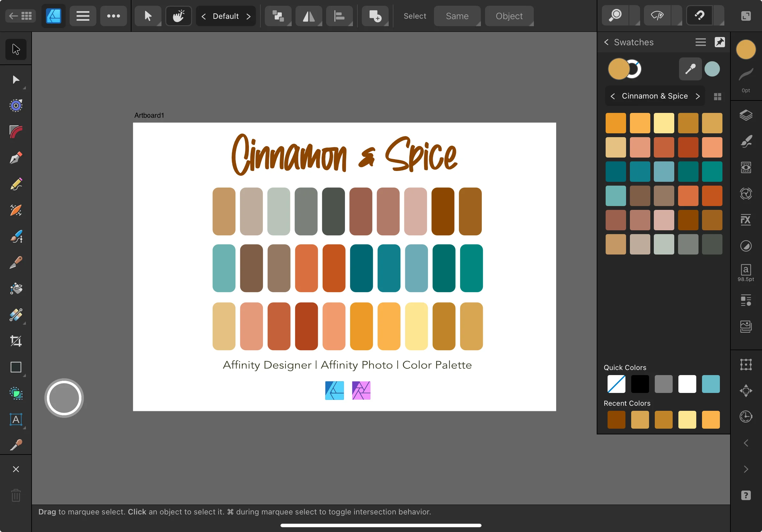This screenshot has width=762, height=532.
Task: Select the Point Transform tool
Action: click(16, 106)
